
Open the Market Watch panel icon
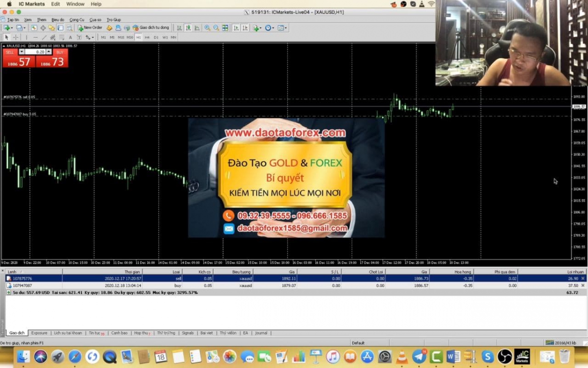pyautogui.click(x=34, y=27)
